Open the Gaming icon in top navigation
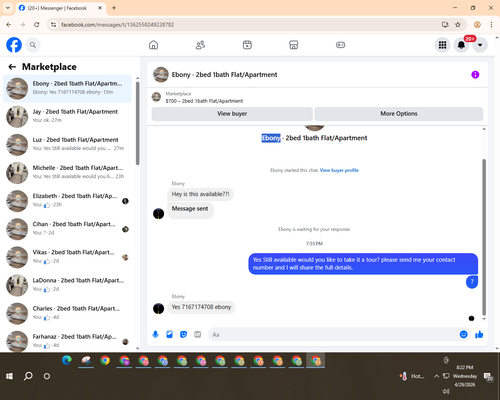 [x=340, y=45]
